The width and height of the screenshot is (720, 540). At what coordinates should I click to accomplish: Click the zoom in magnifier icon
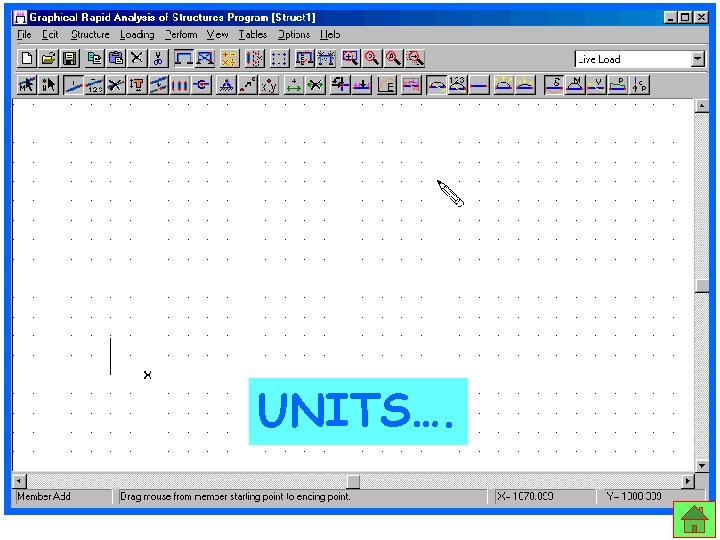372,58
